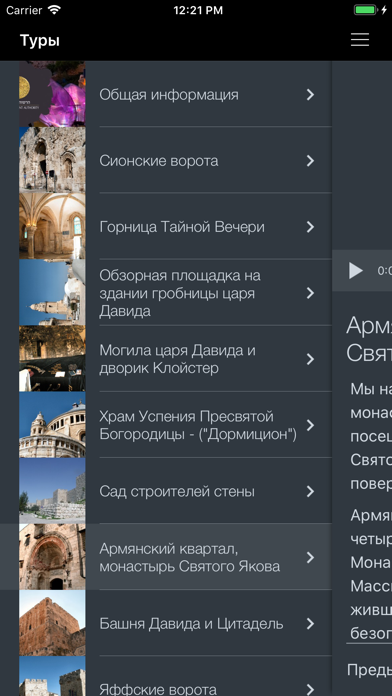392x696 pixels.
Task: Tap the battery status icon
Action: (365, 10)
